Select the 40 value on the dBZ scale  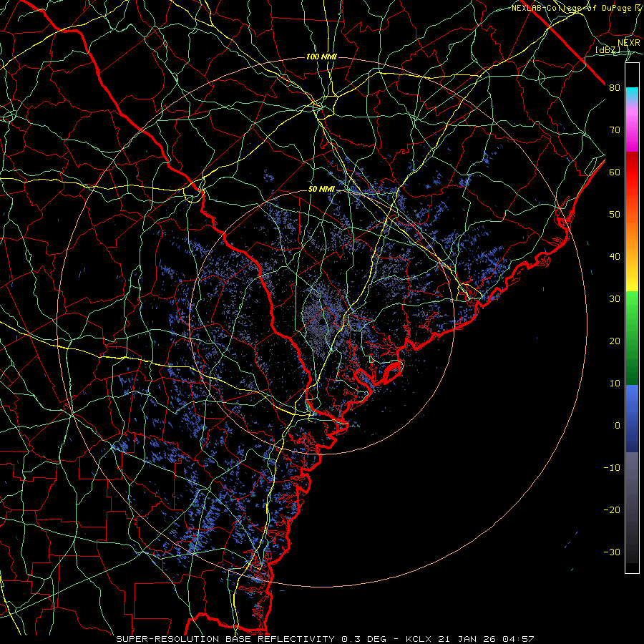(615, 257)
